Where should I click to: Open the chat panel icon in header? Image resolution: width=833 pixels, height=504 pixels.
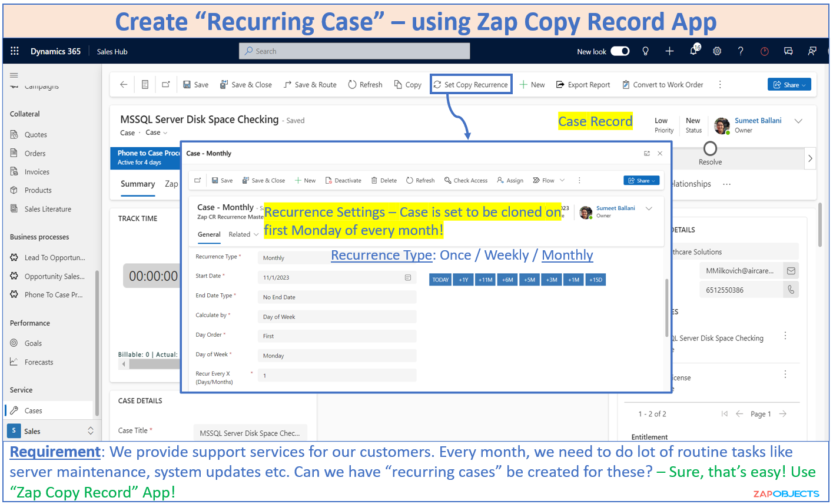(788, 51)
